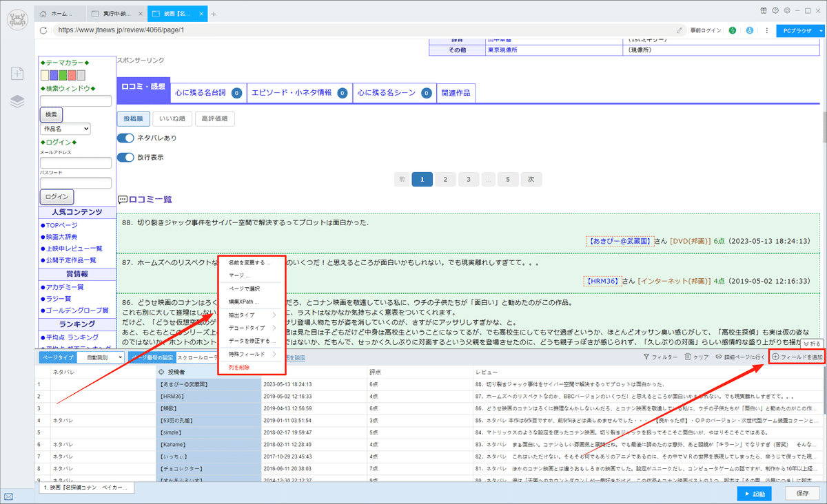Screen dimensions: 827x504
Task: Go to page 5 of reviews
Action: pos(508,179)
